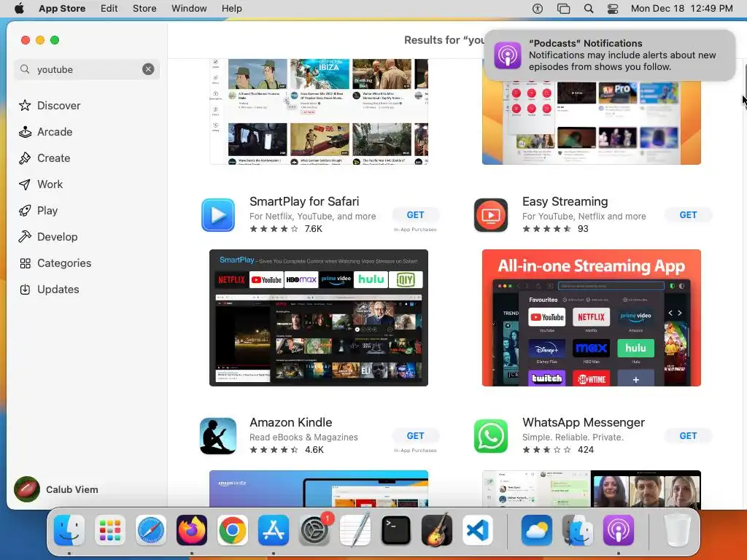Open WhatsApp Messenger app icon
This screenshot has width=747, height=560.
click(491, 436)
